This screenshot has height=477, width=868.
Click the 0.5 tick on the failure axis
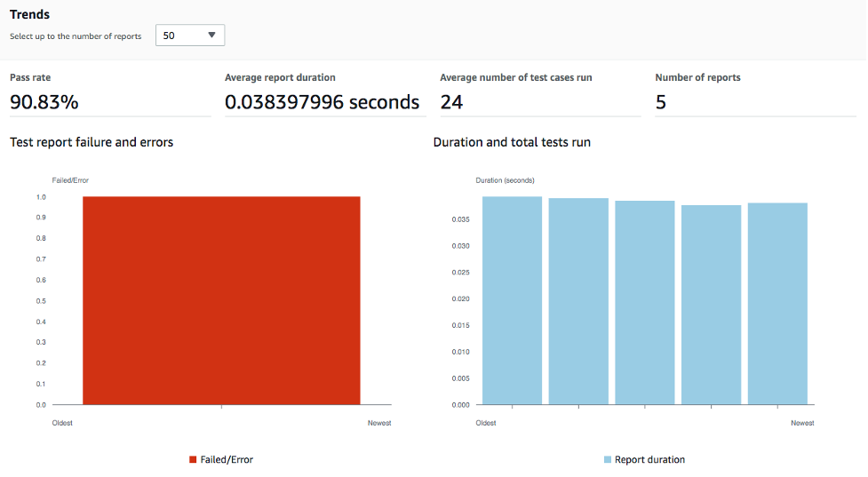(41, 301)
